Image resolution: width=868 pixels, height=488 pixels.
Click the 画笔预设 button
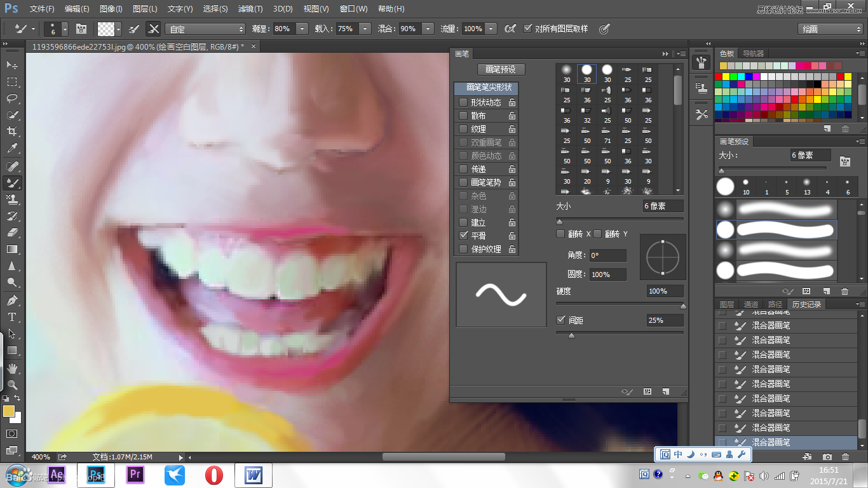pos(501,69)
